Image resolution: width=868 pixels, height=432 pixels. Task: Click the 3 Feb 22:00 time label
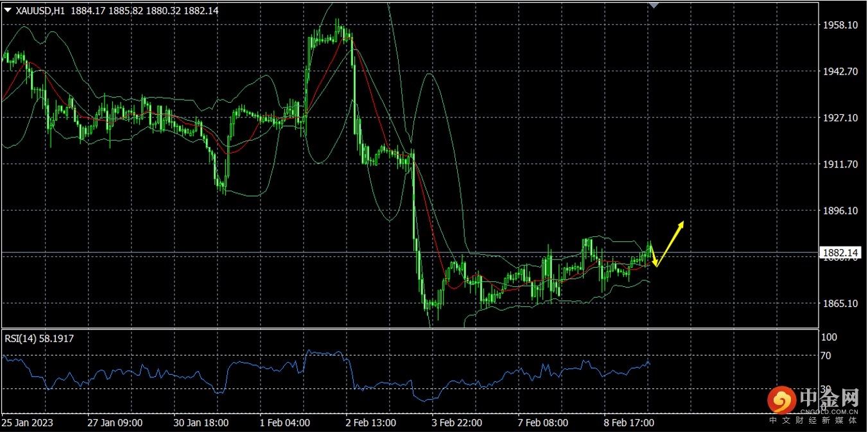coord(458,423)
